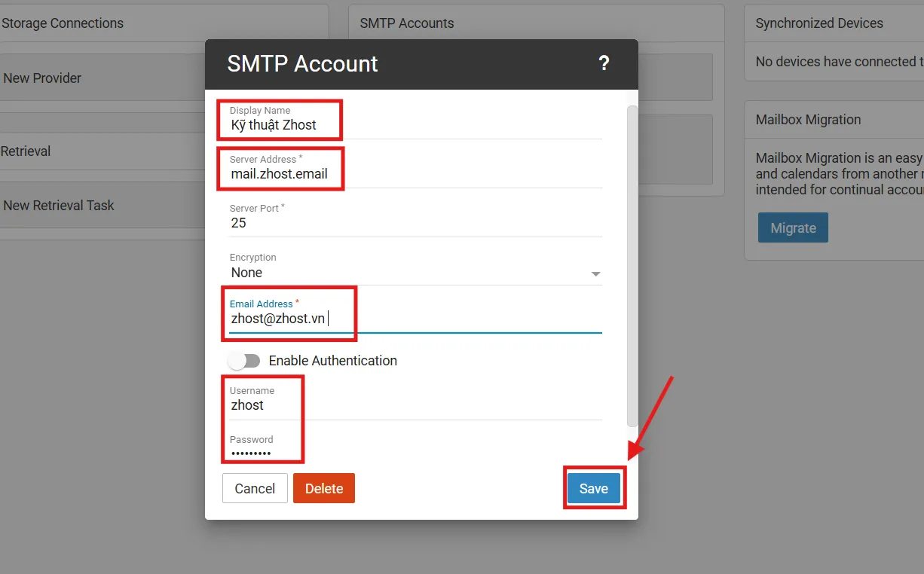Image resolution: width=924 pixels, height=574 pixels.
Task: Focus the Display Name field
Action: (x=415, y=125)
